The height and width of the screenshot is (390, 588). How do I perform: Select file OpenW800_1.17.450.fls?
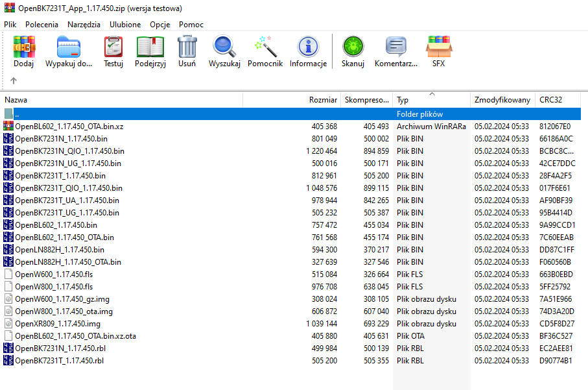tap(54, 287)
